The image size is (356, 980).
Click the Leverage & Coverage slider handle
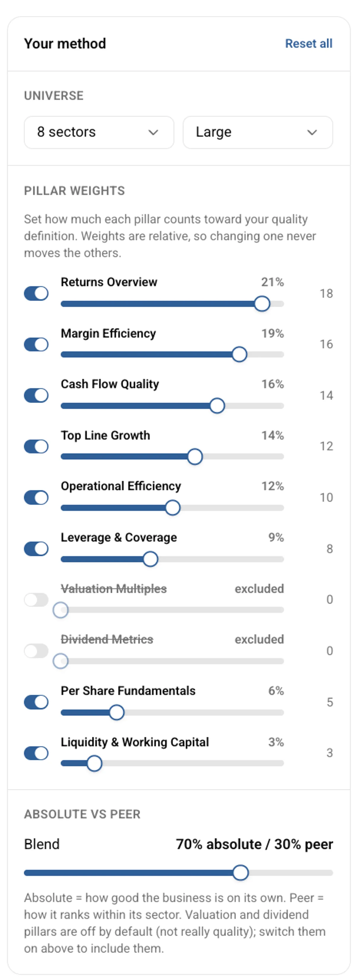(150, 559)
